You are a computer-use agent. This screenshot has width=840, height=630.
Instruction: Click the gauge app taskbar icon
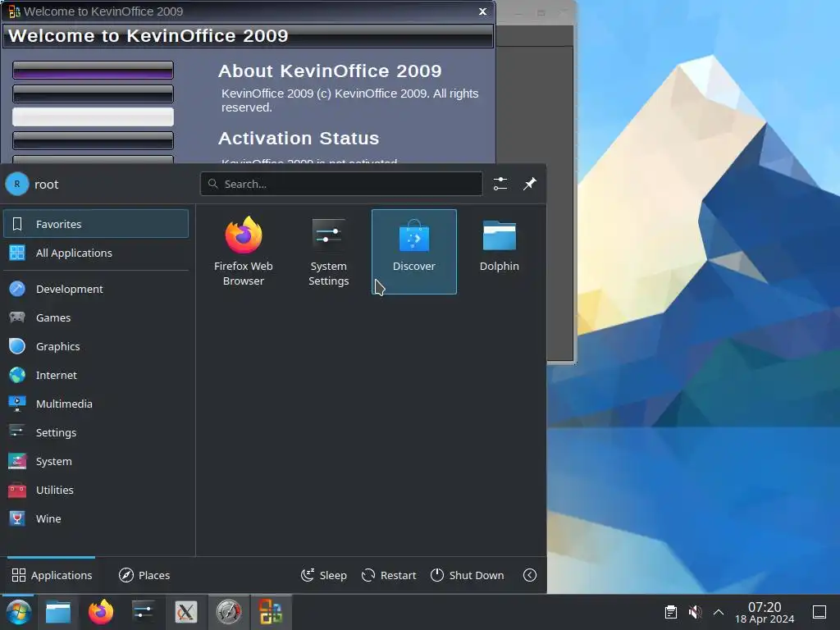(x=229, y=612)
